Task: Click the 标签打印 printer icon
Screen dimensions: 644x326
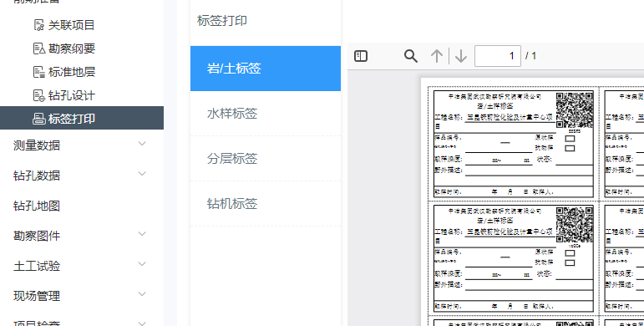Action: point(38,119)
